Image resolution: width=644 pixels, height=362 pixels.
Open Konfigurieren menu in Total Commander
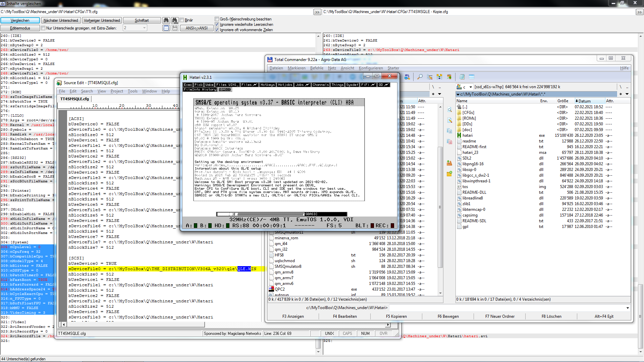[371, 68]
